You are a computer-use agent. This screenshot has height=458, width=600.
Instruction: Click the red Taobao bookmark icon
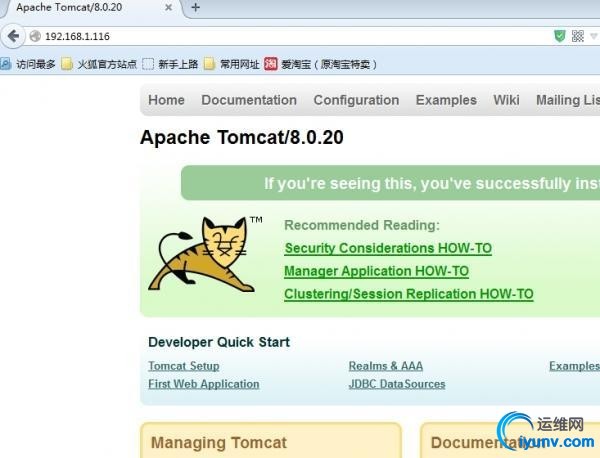tap(271, 64)
